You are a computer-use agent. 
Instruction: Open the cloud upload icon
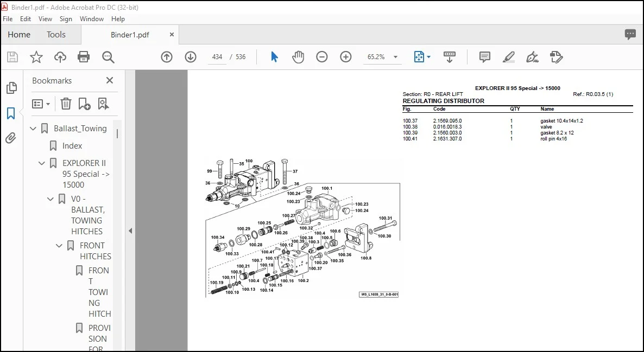pos(60,57)
